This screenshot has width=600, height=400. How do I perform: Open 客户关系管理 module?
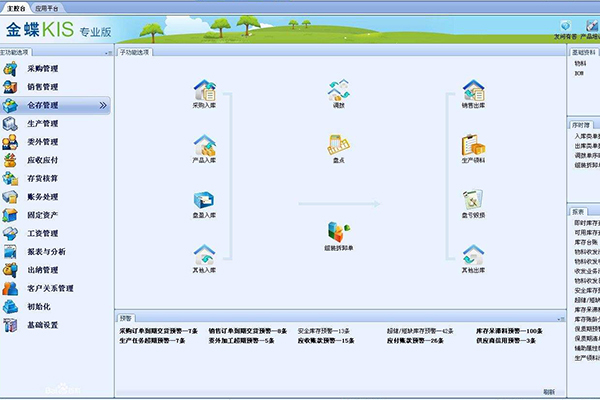[x=50, y=288]
